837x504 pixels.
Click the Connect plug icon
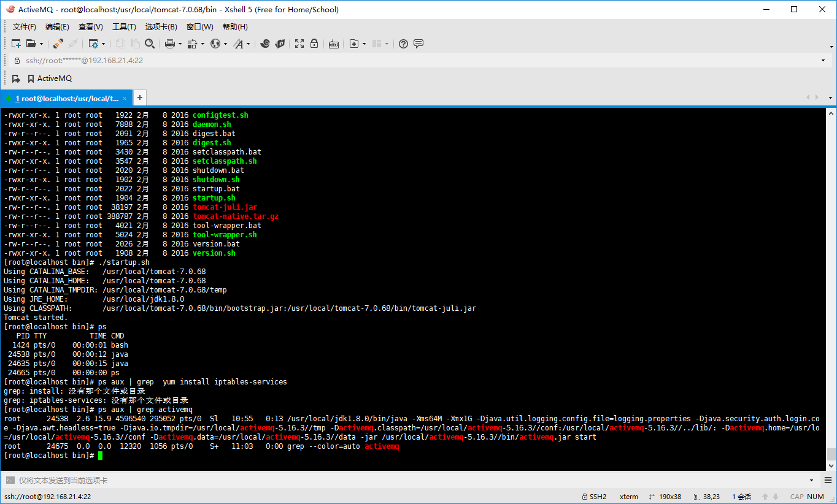pyautogui.click(x=58, y=44)
